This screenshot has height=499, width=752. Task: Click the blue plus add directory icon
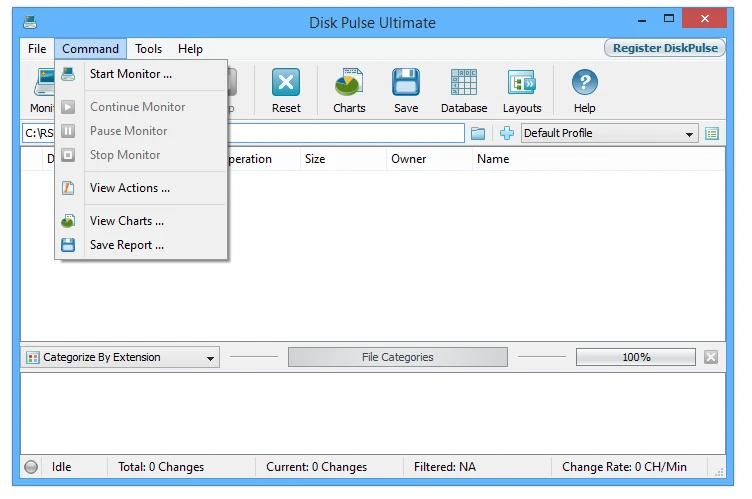507,133
